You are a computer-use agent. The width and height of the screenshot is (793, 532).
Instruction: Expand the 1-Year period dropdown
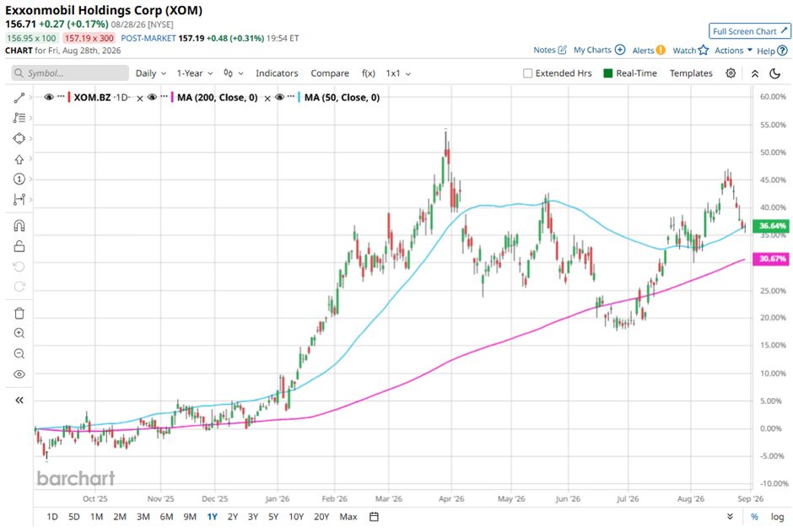pyautogui.click(x=195, y=73)
